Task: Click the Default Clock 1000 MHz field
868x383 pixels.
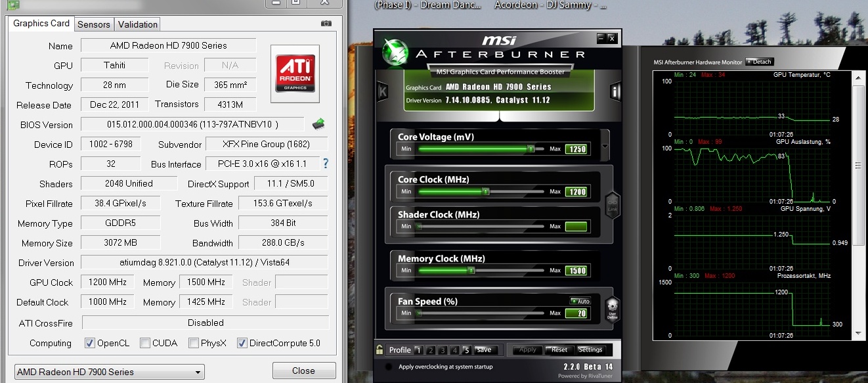Action: (108, 302)
